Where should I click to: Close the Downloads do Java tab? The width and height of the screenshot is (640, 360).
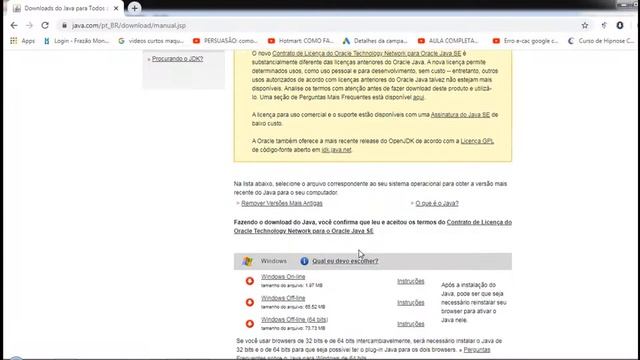point(116,8)
